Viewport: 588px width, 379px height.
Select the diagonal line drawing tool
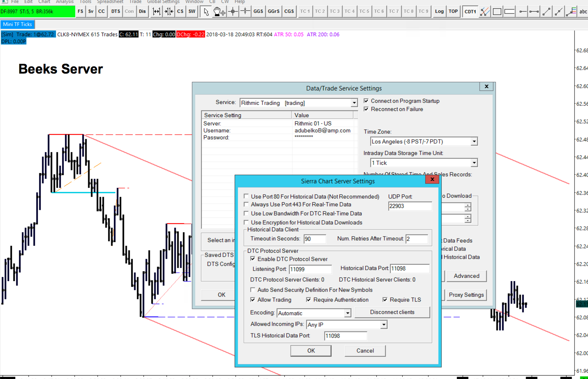[546, 12]
